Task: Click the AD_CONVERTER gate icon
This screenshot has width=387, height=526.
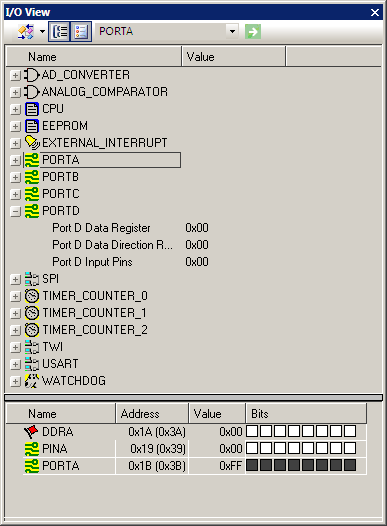Action: (x=32, y=75)
